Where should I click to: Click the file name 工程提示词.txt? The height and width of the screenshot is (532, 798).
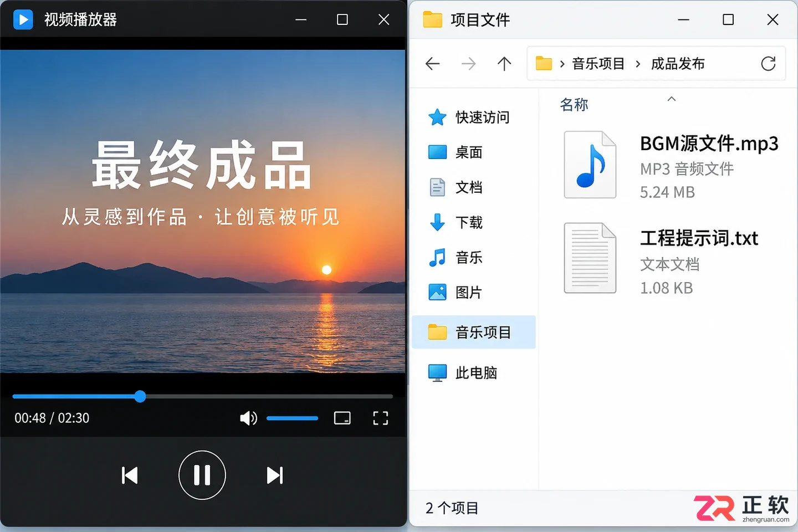click(x=699, y=238)
